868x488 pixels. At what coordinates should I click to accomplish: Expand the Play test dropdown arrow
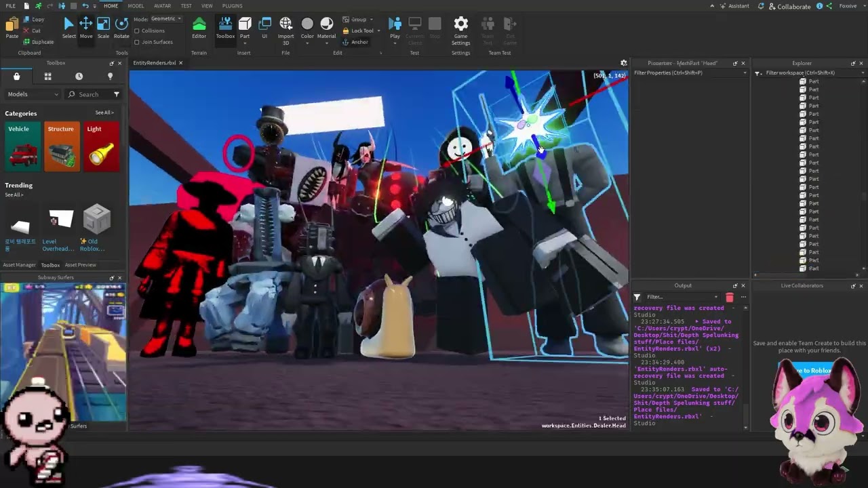pos(395,43)
